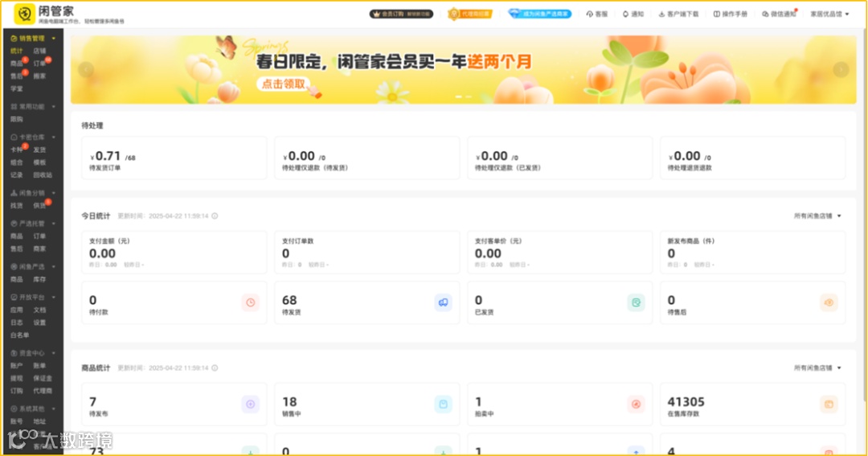Image resolution: width=868 pixels, height=456 pixels.
Task: Open 发货 under 卡密仓库
Action: [x=39, y=150]
